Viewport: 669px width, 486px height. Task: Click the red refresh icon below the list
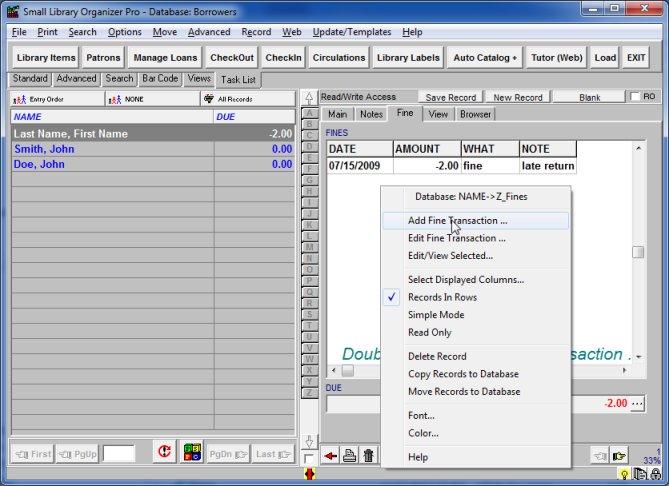[164, 452]
